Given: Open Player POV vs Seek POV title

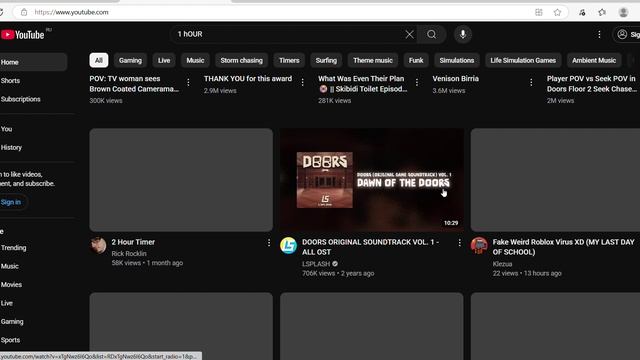Looking at the screenshot, I should 592,84.
